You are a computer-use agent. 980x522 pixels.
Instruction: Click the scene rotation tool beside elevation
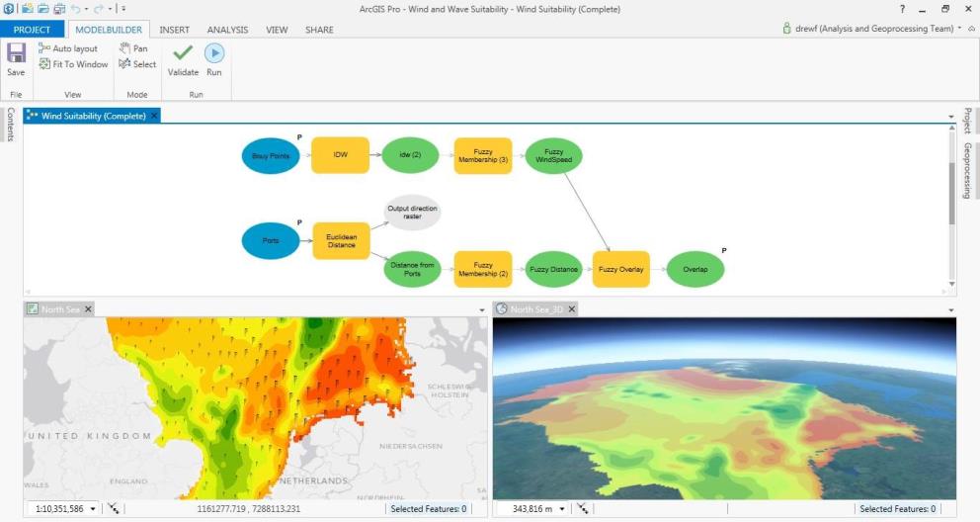pyautogui.click(x=582, y=508)
